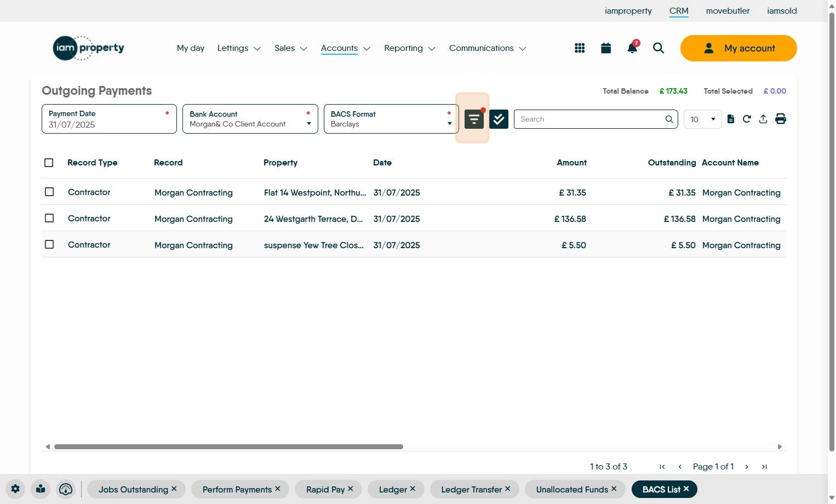This screenshot has width=836, height=504.
Task: Open the BACS Format dropdown
Action: click(x=391, y=119)
